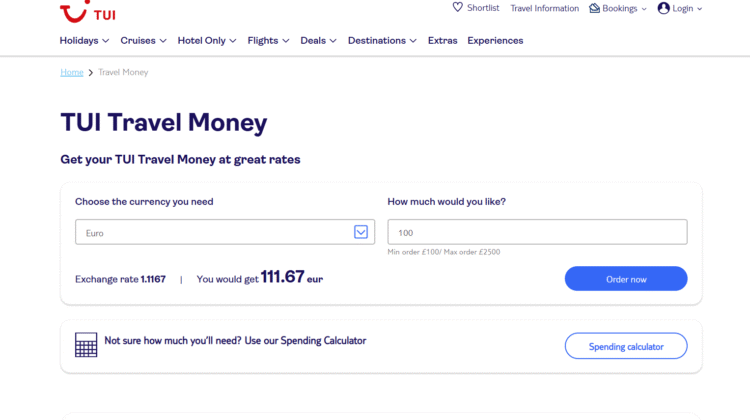Open the Hotel Only menu
750x420 pixels.
(207, 41)
